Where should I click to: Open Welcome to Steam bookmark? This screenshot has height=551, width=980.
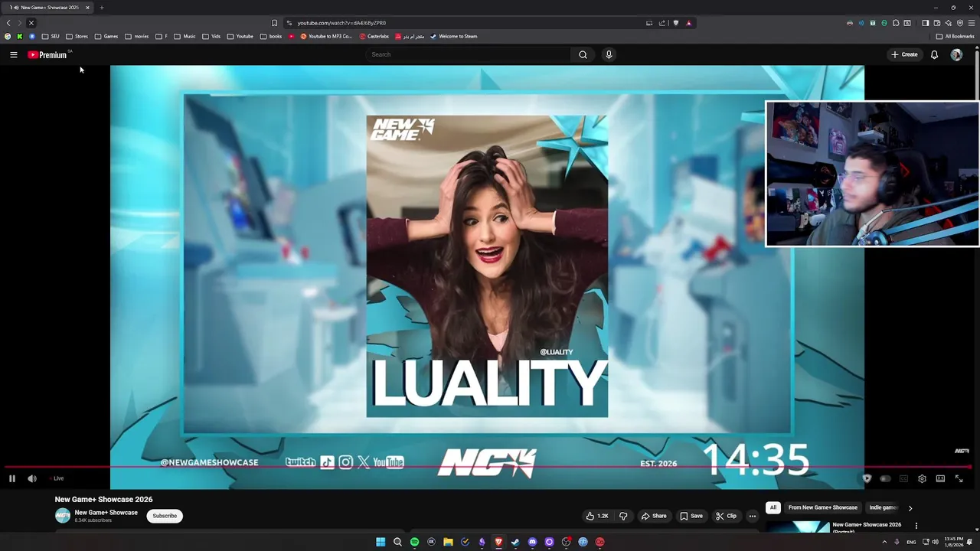[x=453, y=36]
